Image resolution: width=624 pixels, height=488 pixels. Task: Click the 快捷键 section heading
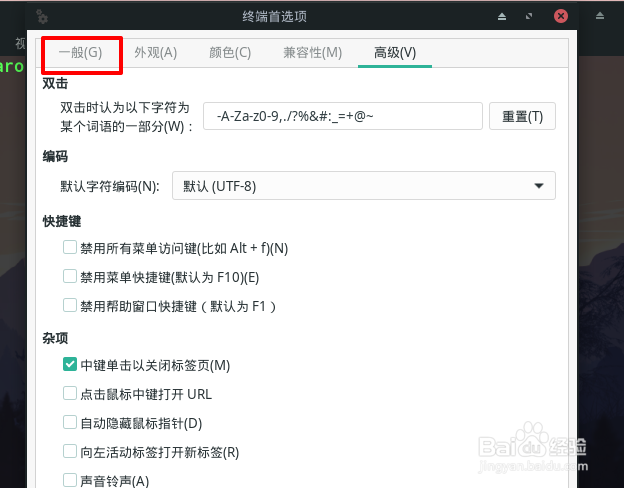click(x=62, y=221)
